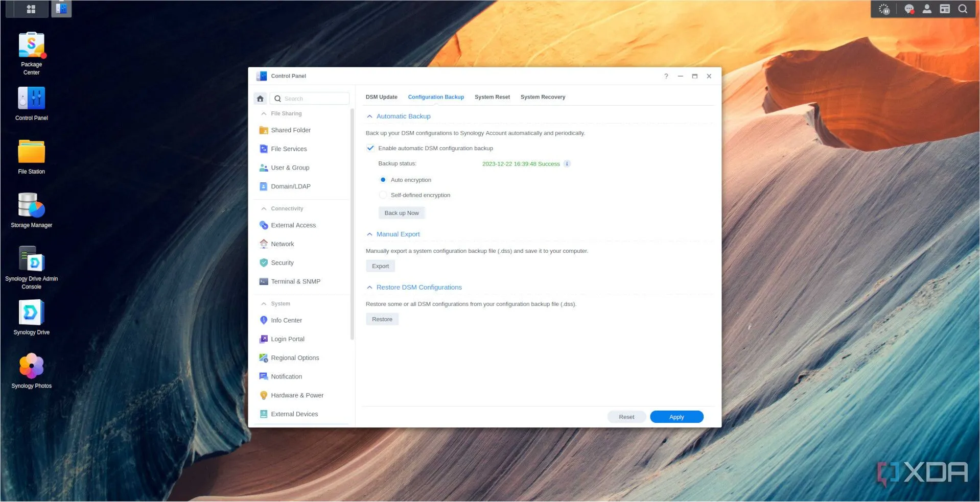This screenshot has height=502, width=980.
Task: Open background tasks upload icon
Action: (884, 9)
